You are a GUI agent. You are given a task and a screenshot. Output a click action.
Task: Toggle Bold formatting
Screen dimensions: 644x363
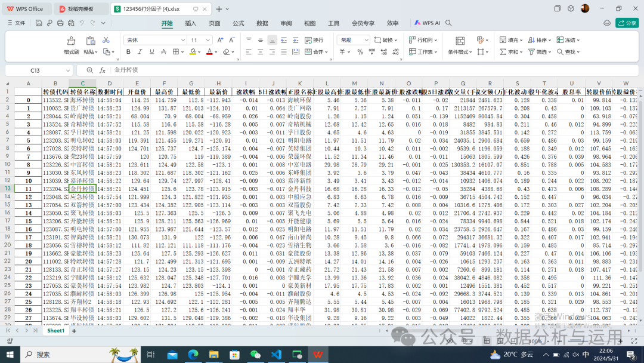[128, 52]
